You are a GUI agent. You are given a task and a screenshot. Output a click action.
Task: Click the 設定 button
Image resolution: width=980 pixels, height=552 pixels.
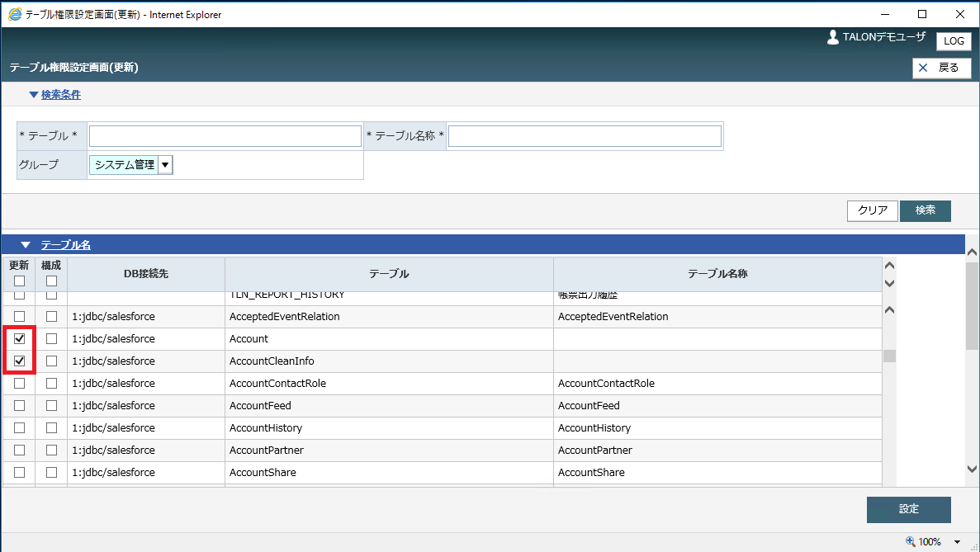pos(908,509)
